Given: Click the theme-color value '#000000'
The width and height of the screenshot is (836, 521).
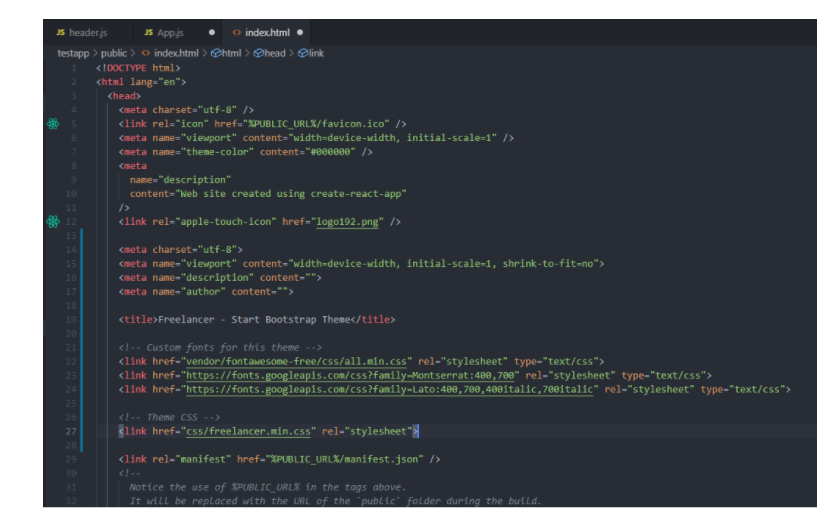Looking at the screenshot, I should [330, 152].
